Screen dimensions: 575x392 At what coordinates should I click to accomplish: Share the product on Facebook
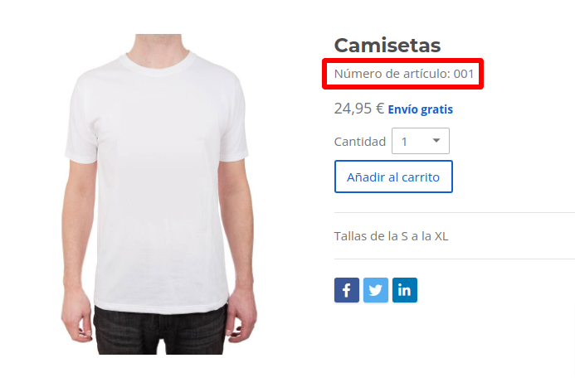[347, 290]
